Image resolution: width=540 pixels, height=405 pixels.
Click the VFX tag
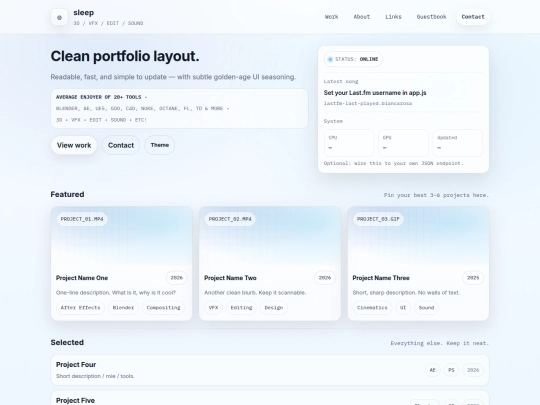click(x=214, y=308)
